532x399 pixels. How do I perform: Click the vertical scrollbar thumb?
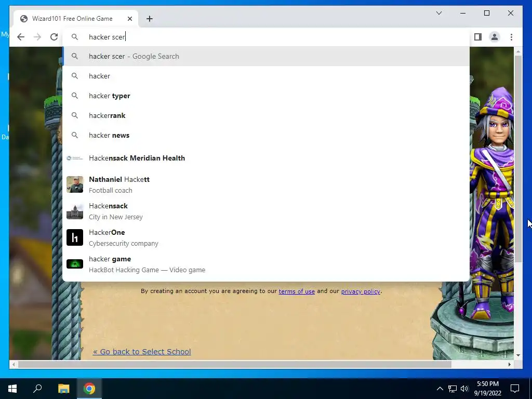(518, 159)
